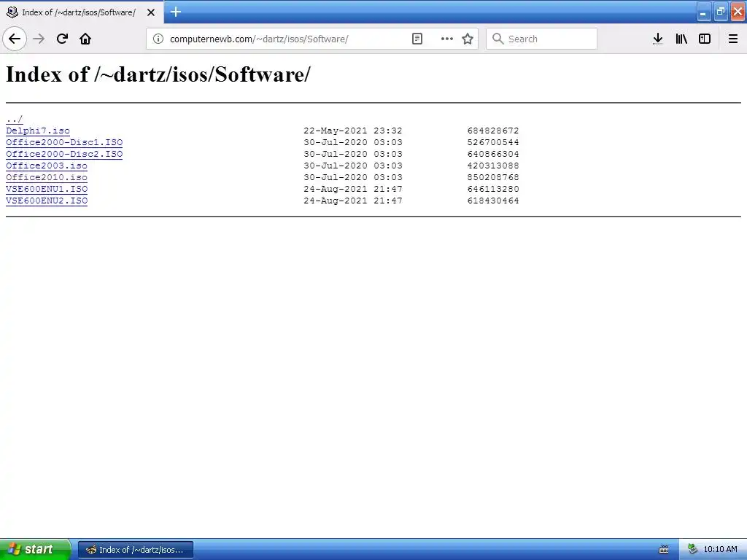Click the search magnifier icon
Viewport: 747px width, 560px height.
pos(498,39)
